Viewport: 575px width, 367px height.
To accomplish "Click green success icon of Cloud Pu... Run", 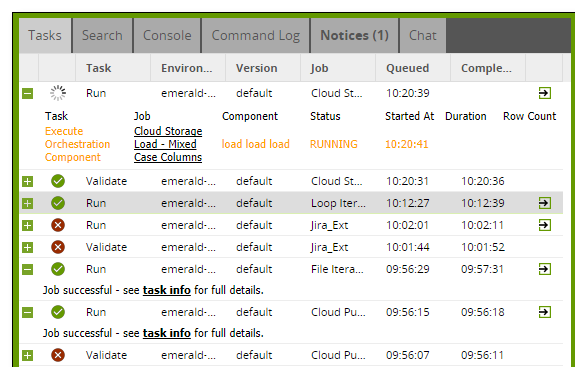I will (x=58, y=312).
